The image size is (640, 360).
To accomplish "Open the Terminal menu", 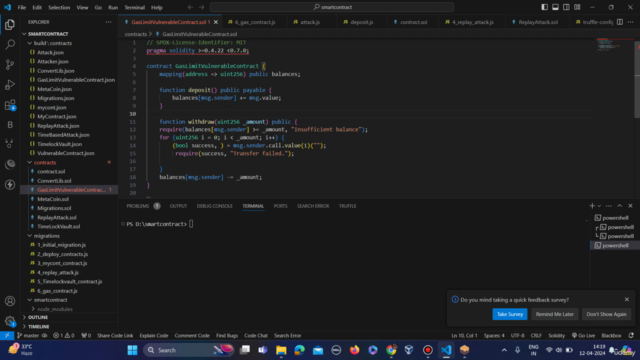I will pyautogui.click(x=134, y=7).
